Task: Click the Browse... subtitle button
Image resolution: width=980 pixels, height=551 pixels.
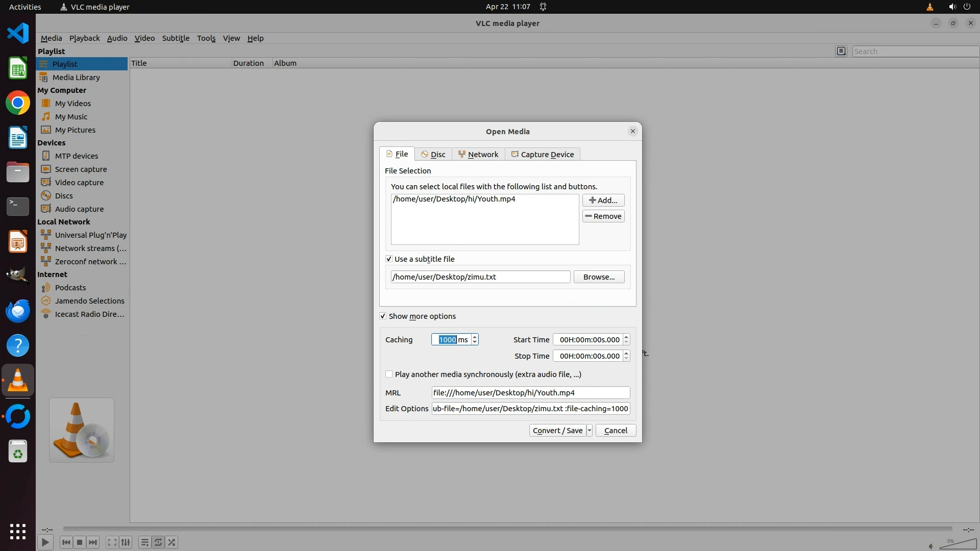Action: coord(599,277)
